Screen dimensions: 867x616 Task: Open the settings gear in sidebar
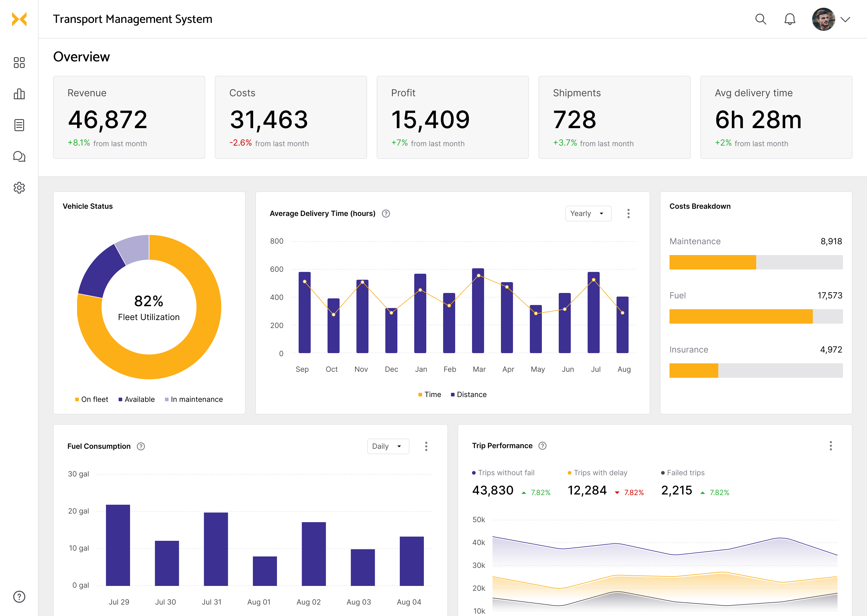[19, 187]
